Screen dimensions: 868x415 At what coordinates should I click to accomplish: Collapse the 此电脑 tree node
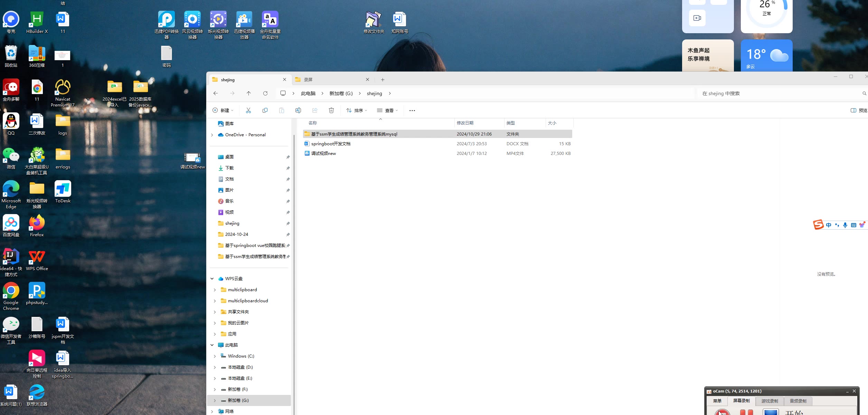point(212,345)
